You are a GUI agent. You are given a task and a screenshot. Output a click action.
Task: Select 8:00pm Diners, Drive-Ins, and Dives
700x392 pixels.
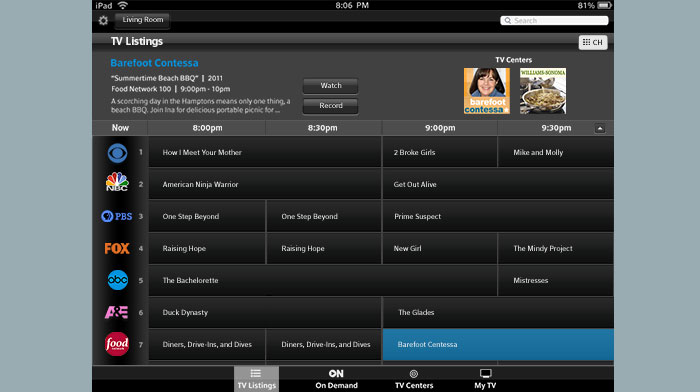(x=207, y=345)
